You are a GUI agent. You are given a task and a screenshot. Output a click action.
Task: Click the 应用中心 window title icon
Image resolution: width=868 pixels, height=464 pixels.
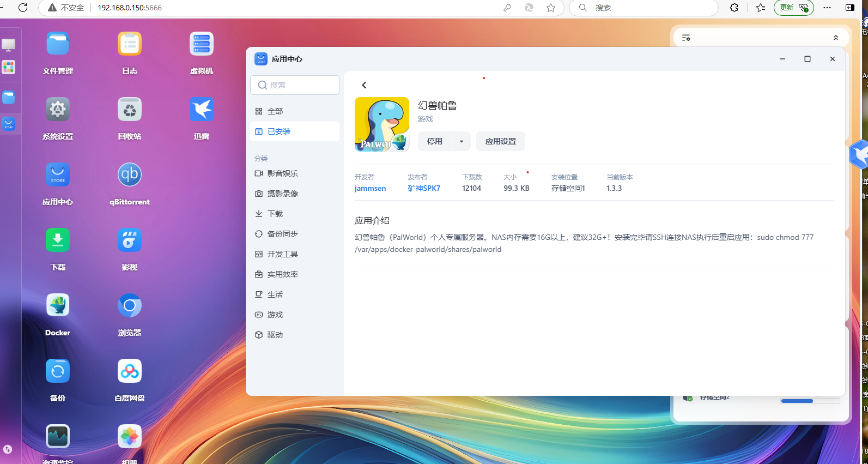point(261,59)
